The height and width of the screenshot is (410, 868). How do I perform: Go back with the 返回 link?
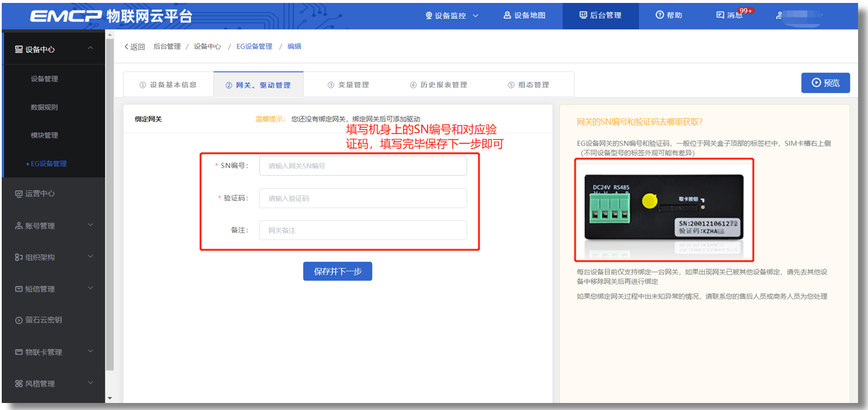(x=135, y=47)
